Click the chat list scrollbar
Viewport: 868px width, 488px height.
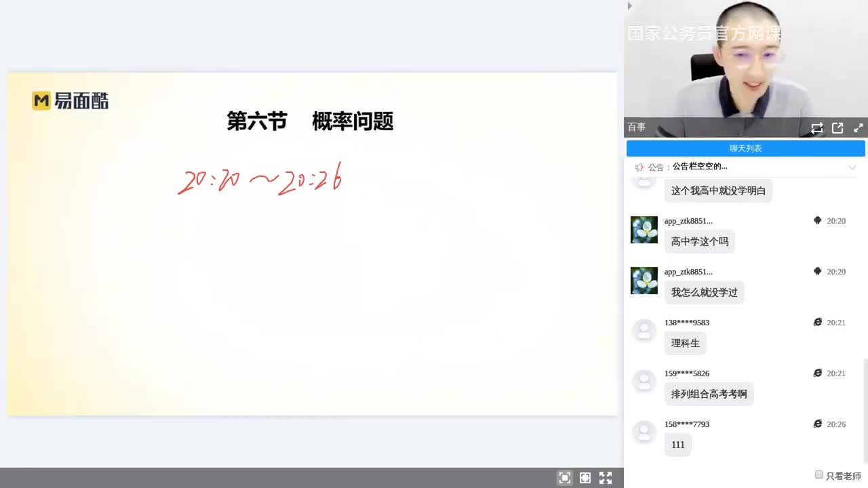pos(865,410)
